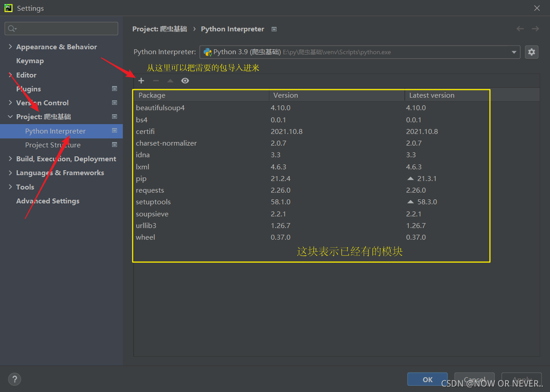This screenshot has width=550, height=392.
Task: Click the forward navigation arrow
Action: pyautogui.click(x=535, y=29)
